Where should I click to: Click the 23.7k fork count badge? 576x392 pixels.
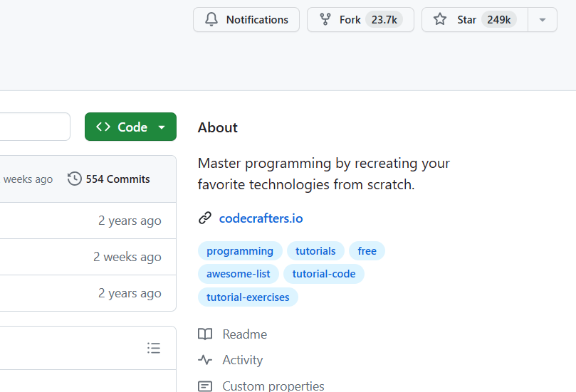click(384, 19)
